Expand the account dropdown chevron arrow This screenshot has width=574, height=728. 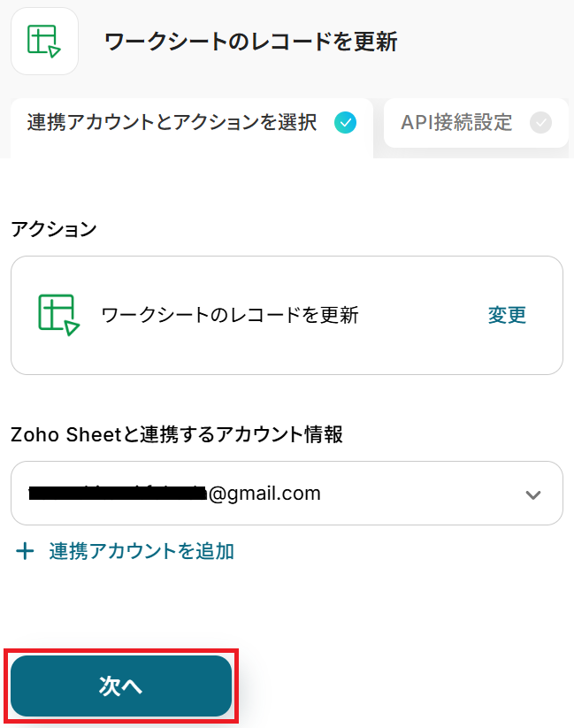532,494
